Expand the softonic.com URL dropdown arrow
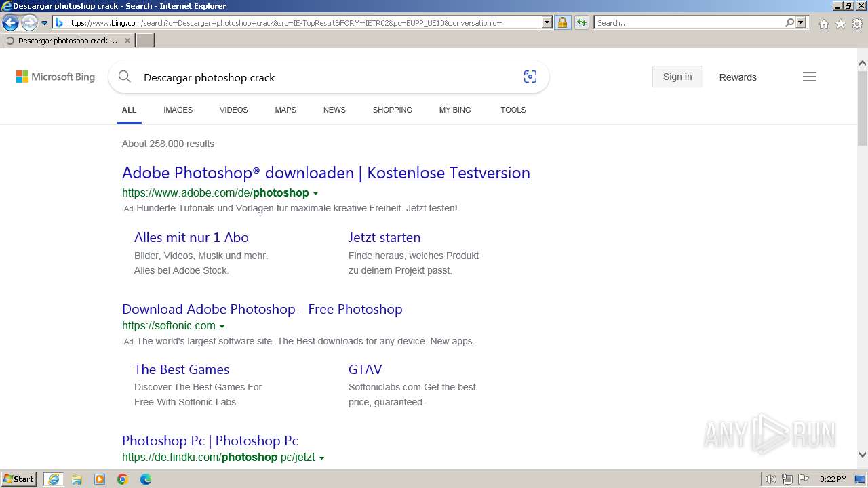 (x=222, y=327)
